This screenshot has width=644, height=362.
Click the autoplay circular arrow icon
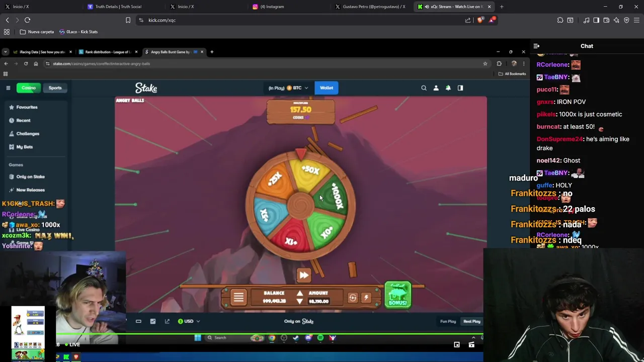point(353,298)
